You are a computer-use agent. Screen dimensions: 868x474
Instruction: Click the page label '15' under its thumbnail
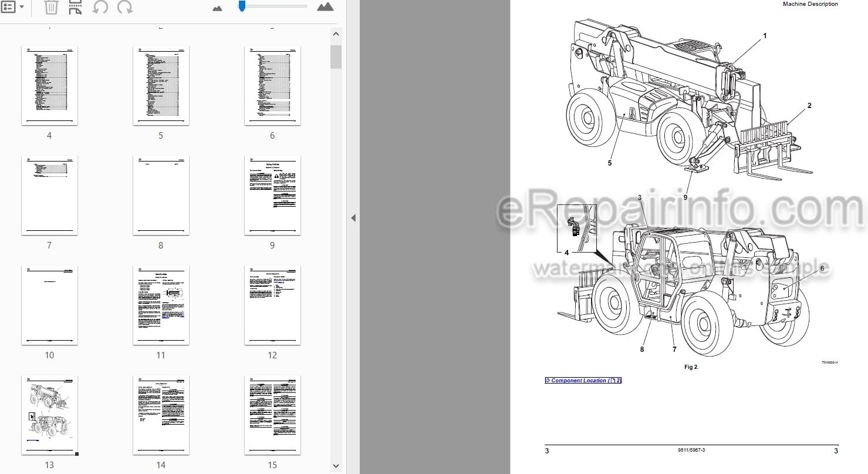(272, 465)
